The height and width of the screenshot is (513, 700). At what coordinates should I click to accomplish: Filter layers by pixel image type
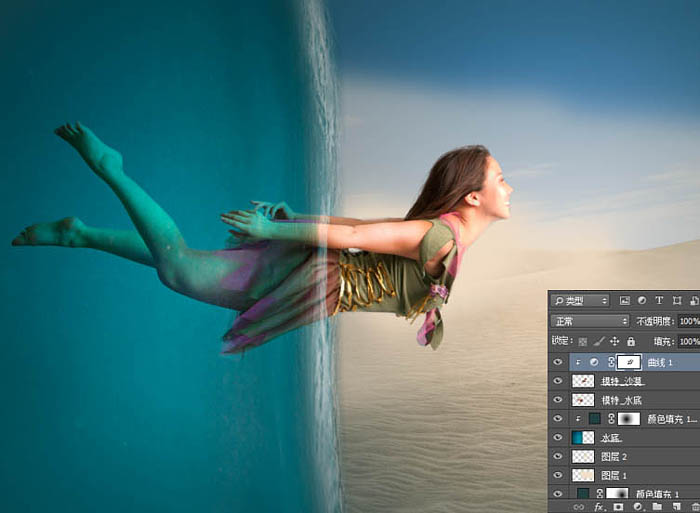pyautogui.click(x=625, y=300)
